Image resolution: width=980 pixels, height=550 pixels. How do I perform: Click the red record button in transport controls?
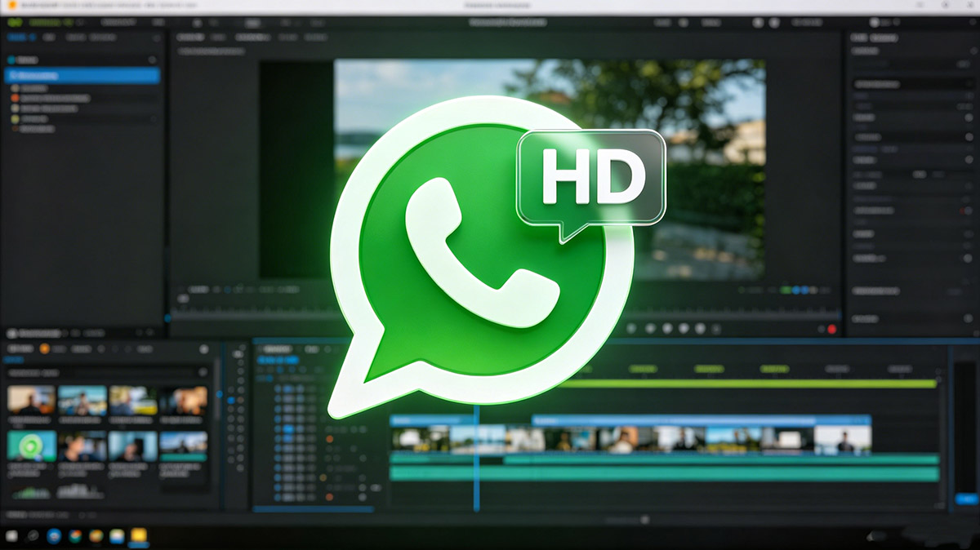pyautogui.click(x=832, y=329)
